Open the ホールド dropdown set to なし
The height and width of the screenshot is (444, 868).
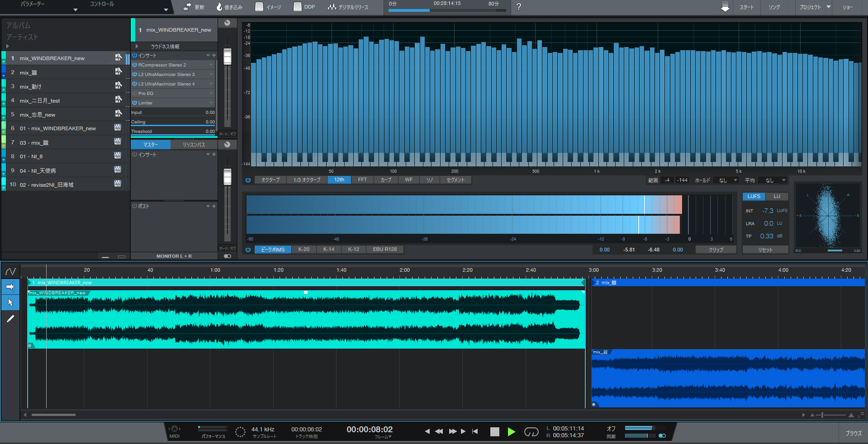(725, 180)
